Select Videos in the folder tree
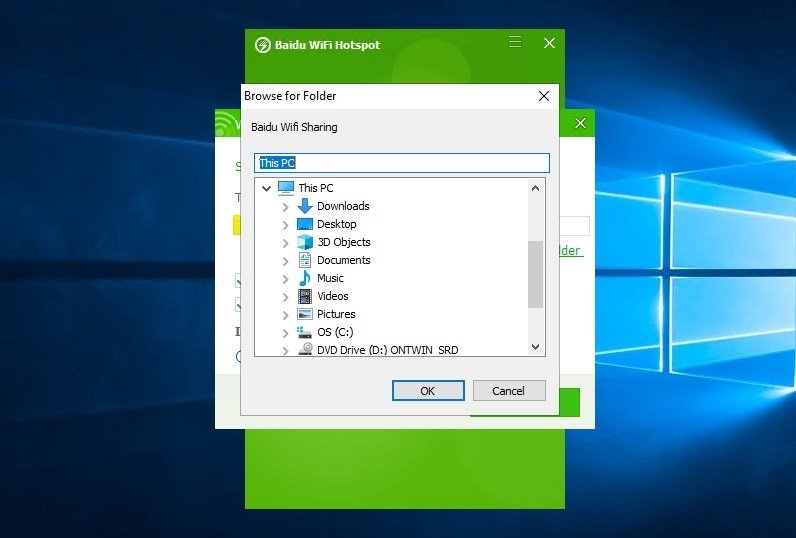This screenshot has width=796, height=538. [333, 296]
